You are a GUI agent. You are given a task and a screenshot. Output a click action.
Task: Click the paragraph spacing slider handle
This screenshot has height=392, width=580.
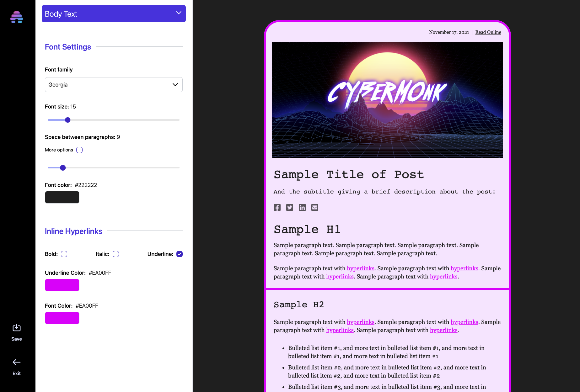coord(63,168)
